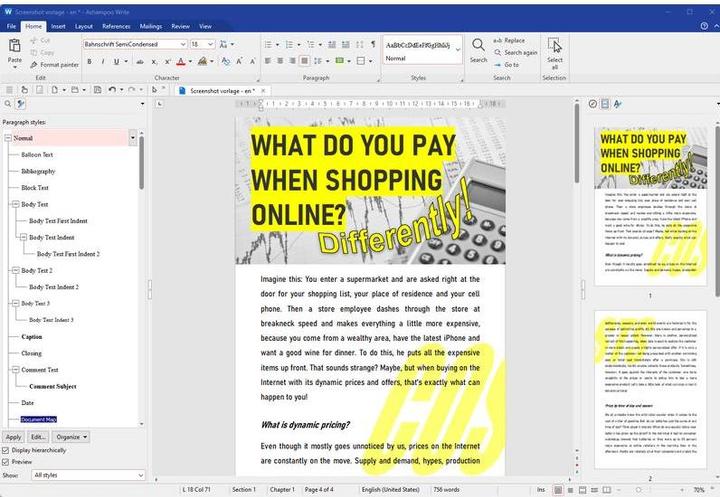Screen dimensions: 720x497
Task: Click the English (United States) language status
Action: [390, 490]
